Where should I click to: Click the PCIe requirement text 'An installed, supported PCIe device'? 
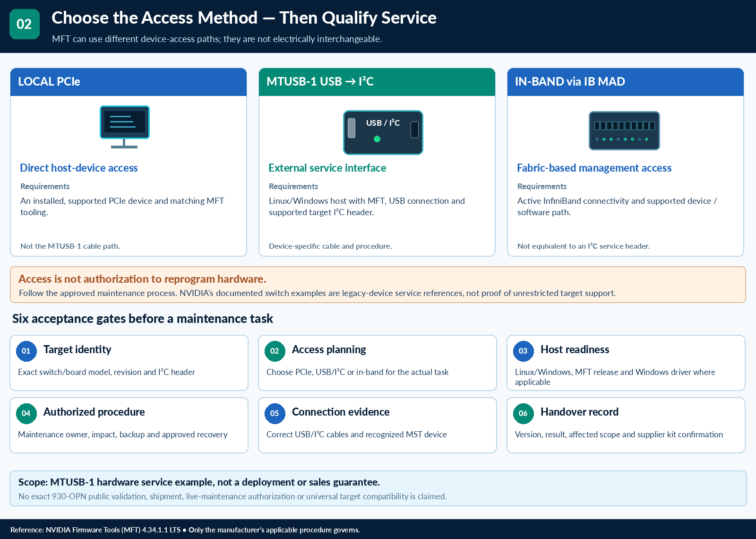[x=122, y=207]
